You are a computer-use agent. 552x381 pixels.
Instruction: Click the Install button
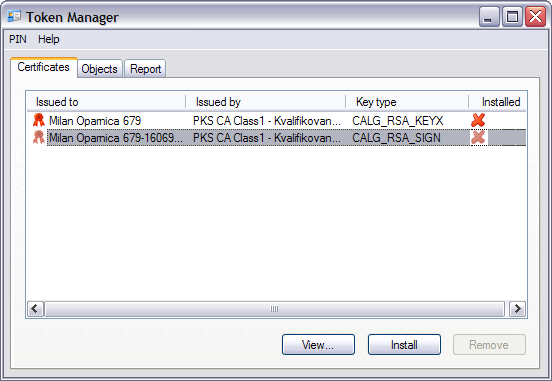404,344
